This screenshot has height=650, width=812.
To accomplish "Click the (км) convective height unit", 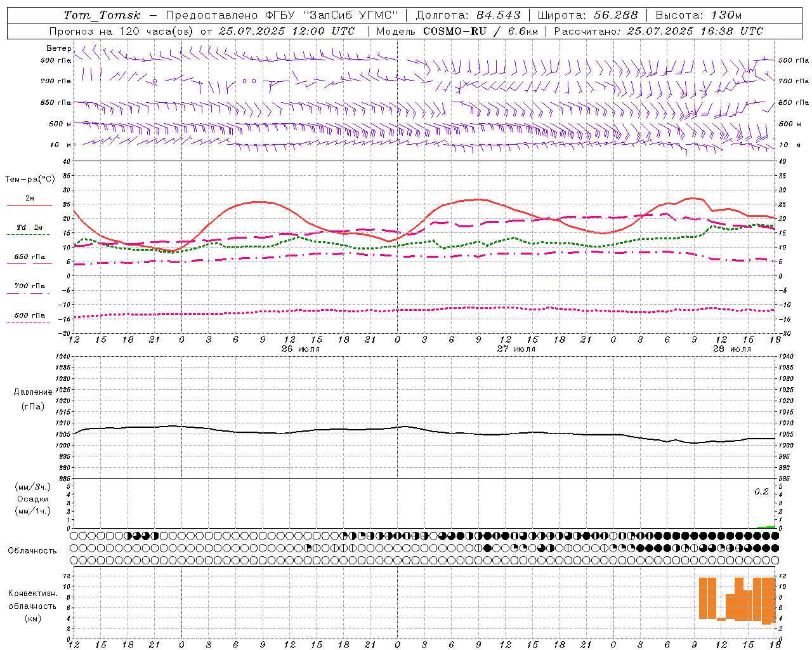I will click(32, 618).
